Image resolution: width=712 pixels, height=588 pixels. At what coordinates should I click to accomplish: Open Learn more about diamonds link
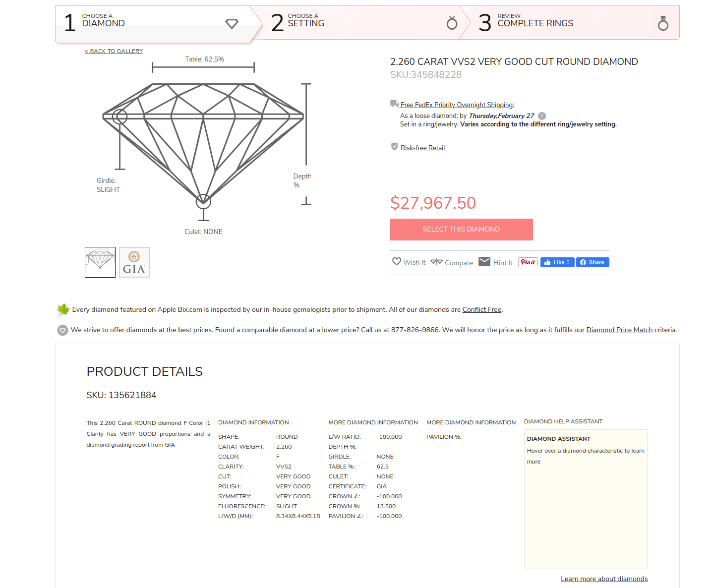click(604, 579)
